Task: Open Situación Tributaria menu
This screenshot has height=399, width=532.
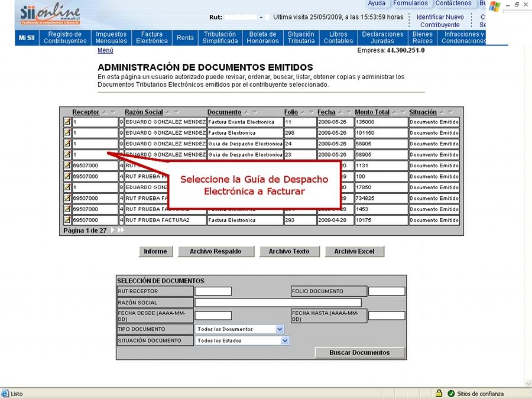Action: [x=301, y=38]
